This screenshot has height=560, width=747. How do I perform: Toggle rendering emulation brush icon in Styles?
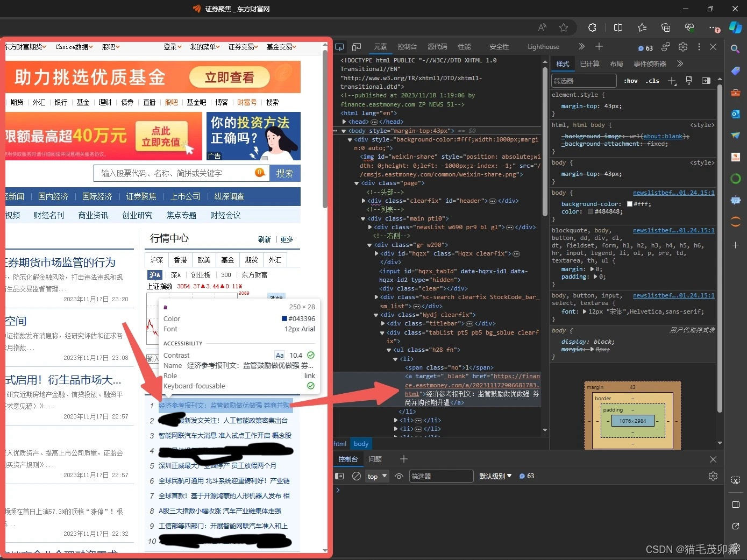[x=689, y=81]
